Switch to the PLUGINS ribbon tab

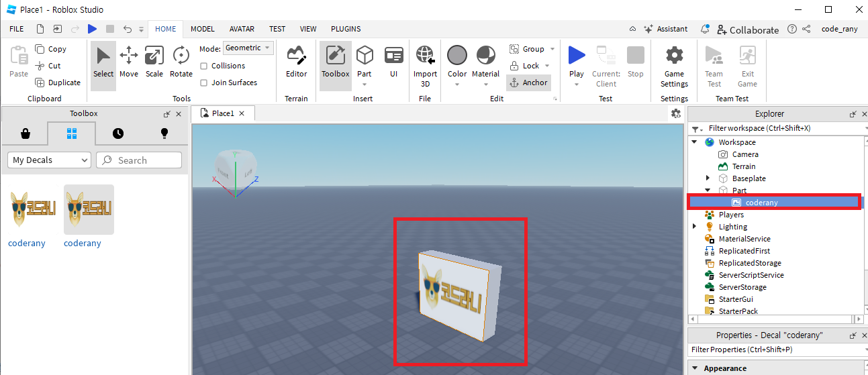(x=346, y=29)
